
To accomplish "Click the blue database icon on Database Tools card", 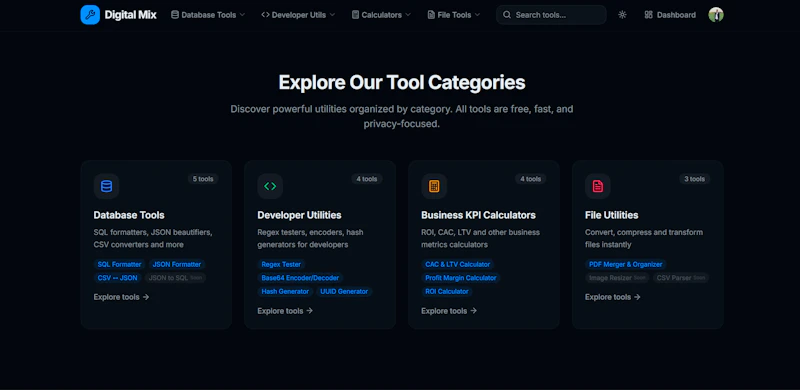I will (x=106, y=186).
